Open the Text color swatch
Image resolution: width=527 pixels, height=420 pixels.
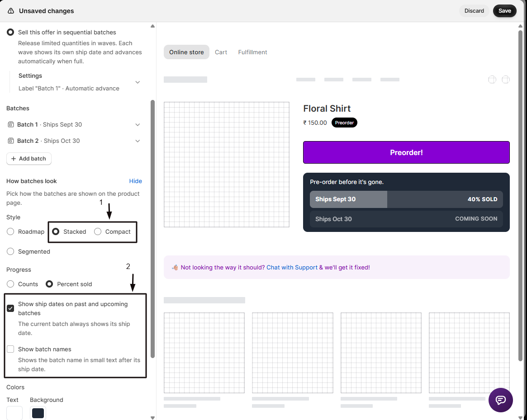pos(14,413)
